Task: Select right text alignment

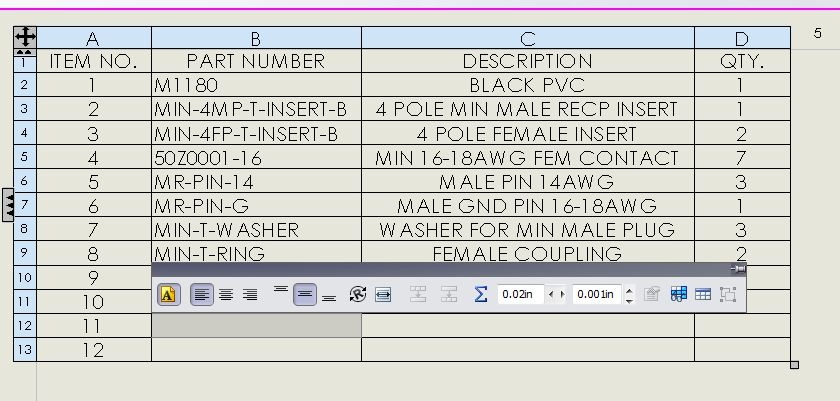Action: (250, 294)
